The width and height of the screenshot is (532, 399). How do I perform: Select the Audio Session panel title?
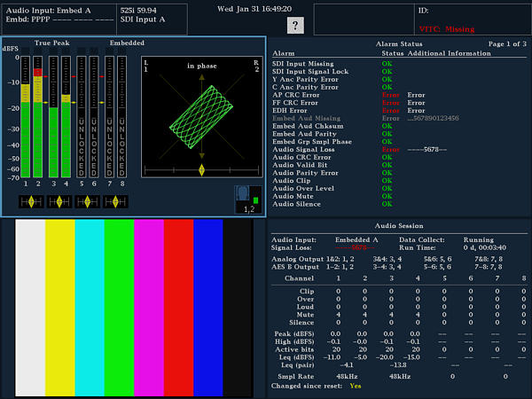click(x=399, y=226)
